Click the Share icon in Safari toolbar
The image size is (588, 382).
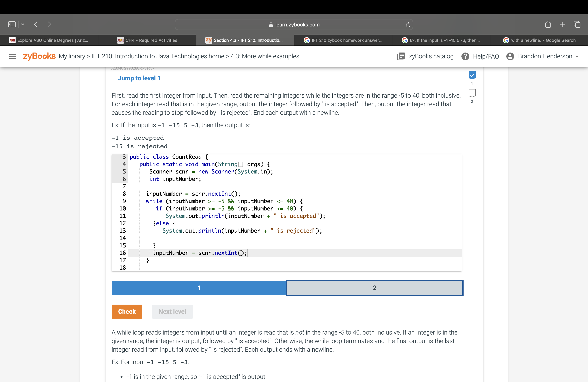coord(548,24)
